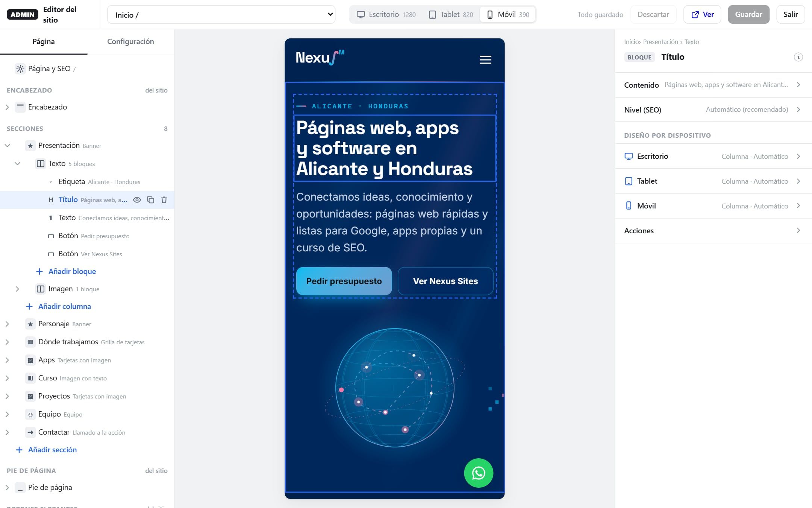
Task: Click the Salir button
Action: [790, 15]
